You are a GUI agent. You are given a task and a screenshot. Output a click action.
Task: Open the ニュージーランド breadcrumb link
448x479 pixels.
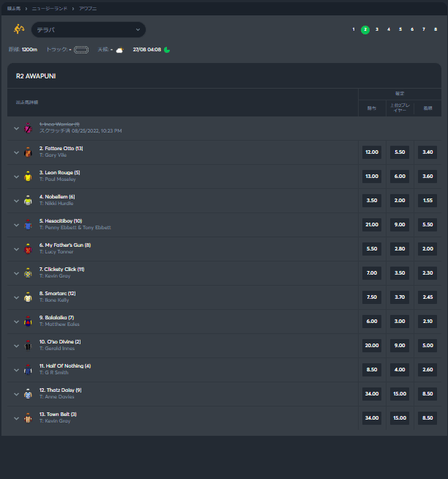tap(50, 8)
